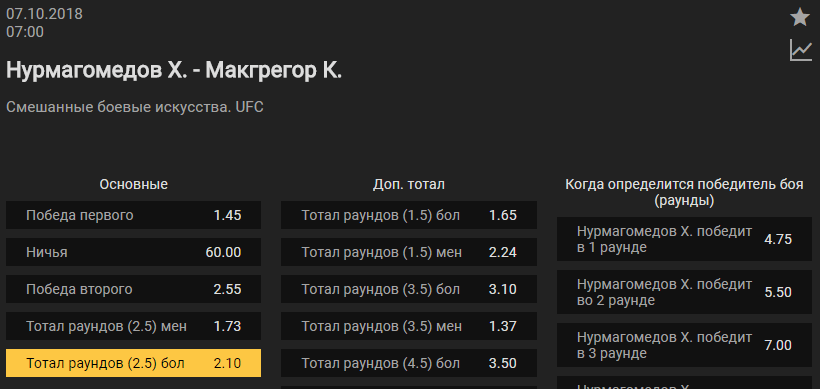This screenshot has height=389, width=820.
Task: Open statistics chart icon
Action: pyautogui.click(x=801, y=50)
